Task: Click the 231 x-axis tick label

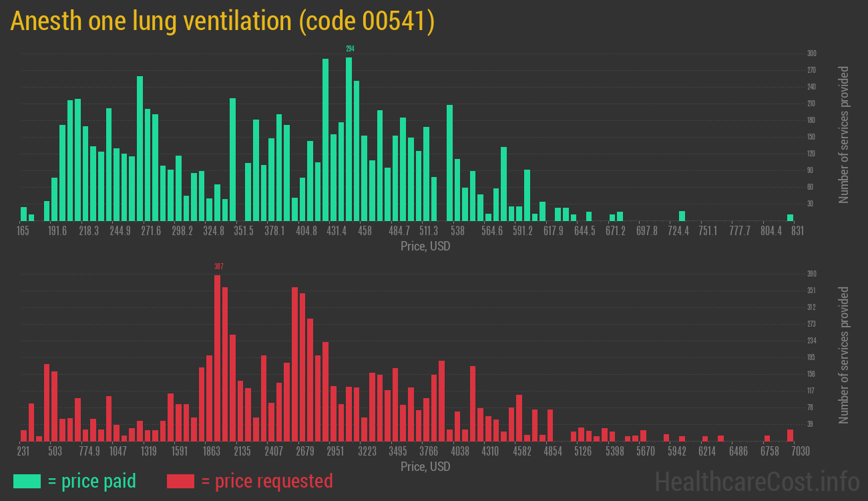Action: [23, 451]
